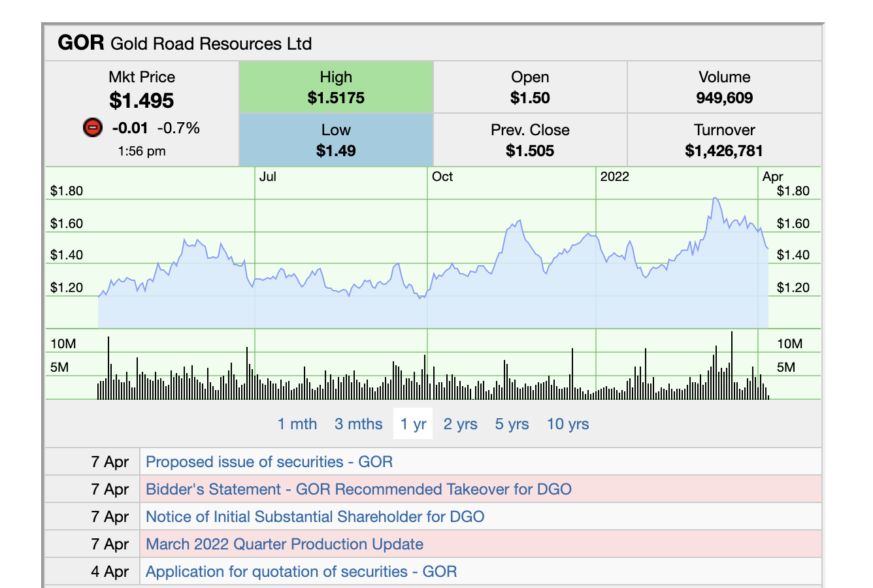
Task: Show the 10 yrs chart range
Action: point(568,424)
